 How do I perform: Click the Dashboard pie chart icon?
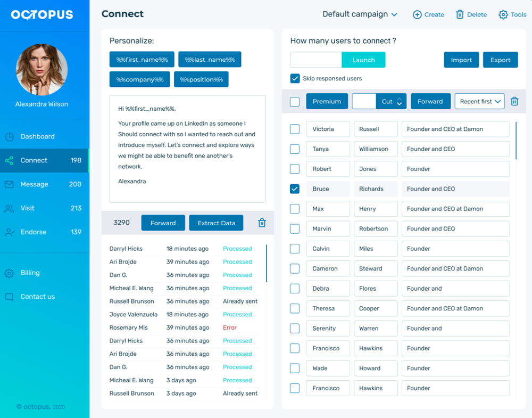(x=10, y=136)
